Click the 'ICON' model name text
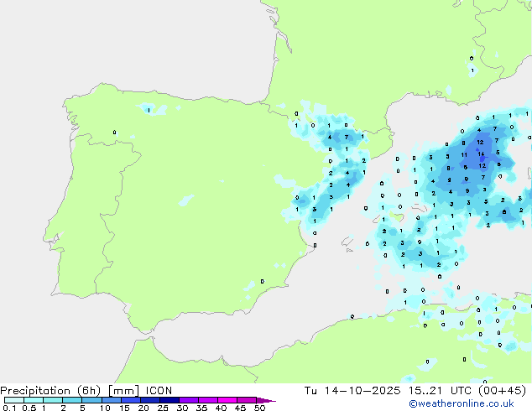The image size is (532, 411). [x=159, y=391]
